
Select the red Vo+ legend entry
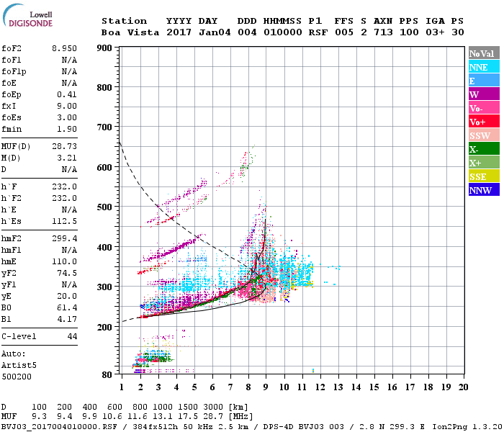click(484, 122)
